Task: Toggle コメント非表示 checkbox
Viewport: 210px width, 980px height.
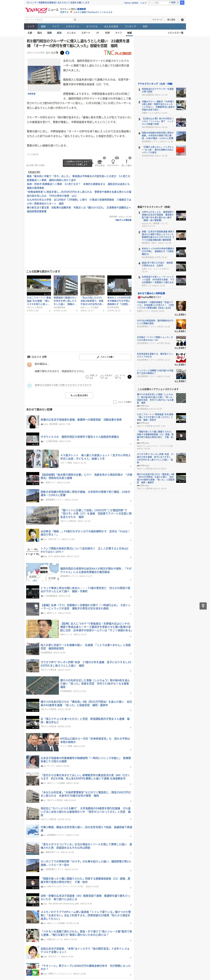Action: (115, 402)
